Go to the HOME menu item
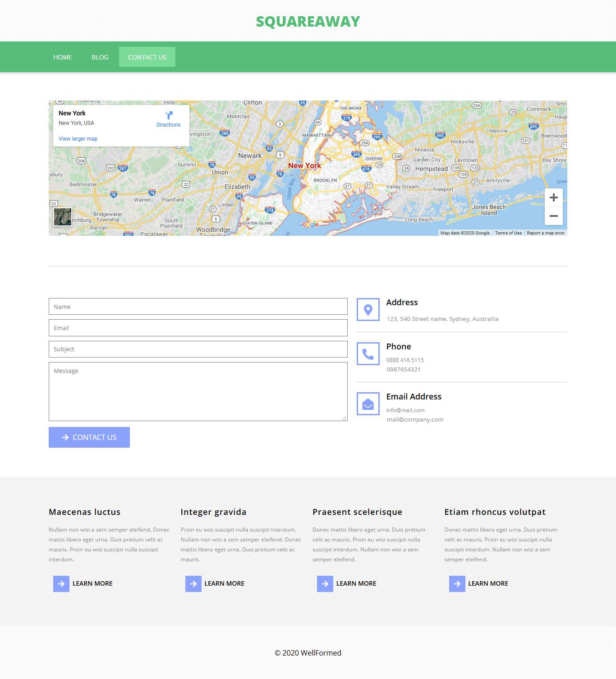This screenshot has width=616, height=679. [x=63, y=57]
